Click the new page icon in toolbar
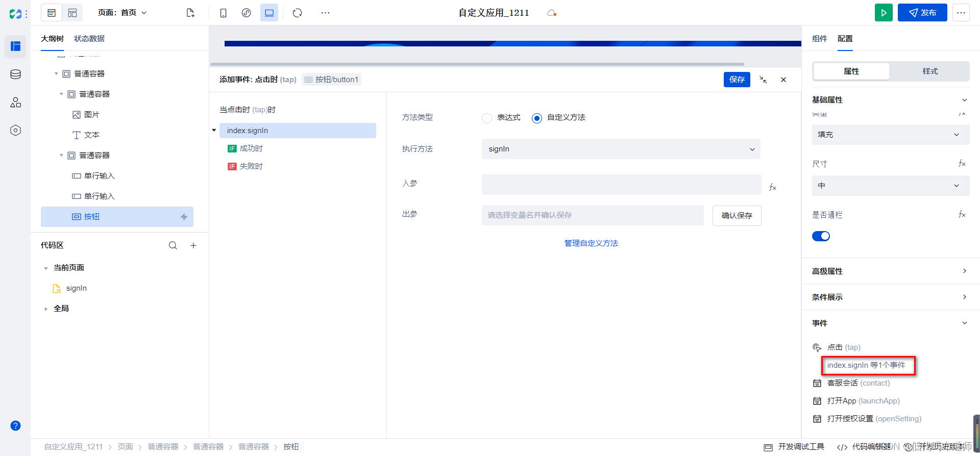The width and height of the screenshot is (980, 456). pos(190,13)
